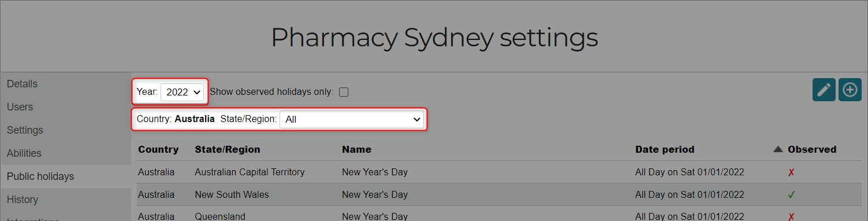868x221 pixels.
Task: Select Settings in the sidebar
Action: 25,130
